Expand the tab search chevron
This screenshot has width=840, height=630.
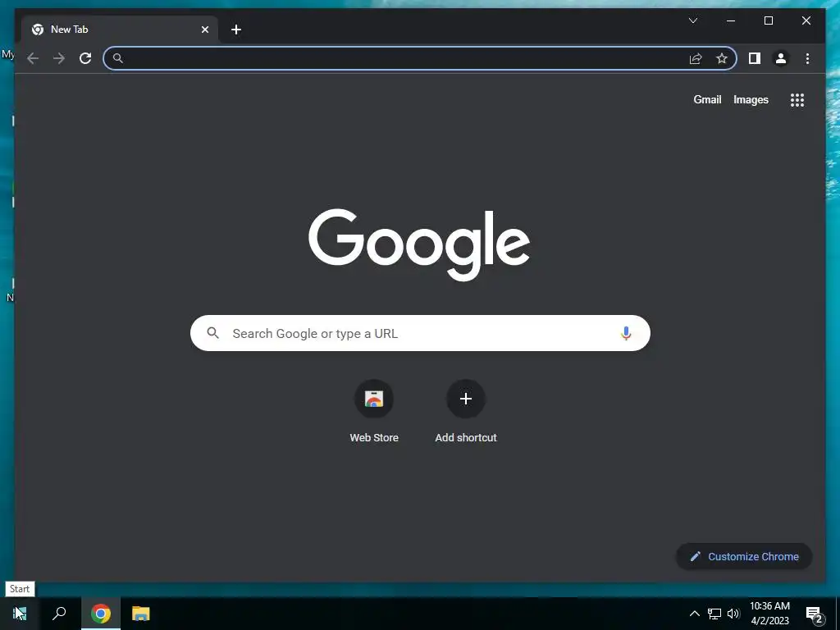tap(692, 21)
